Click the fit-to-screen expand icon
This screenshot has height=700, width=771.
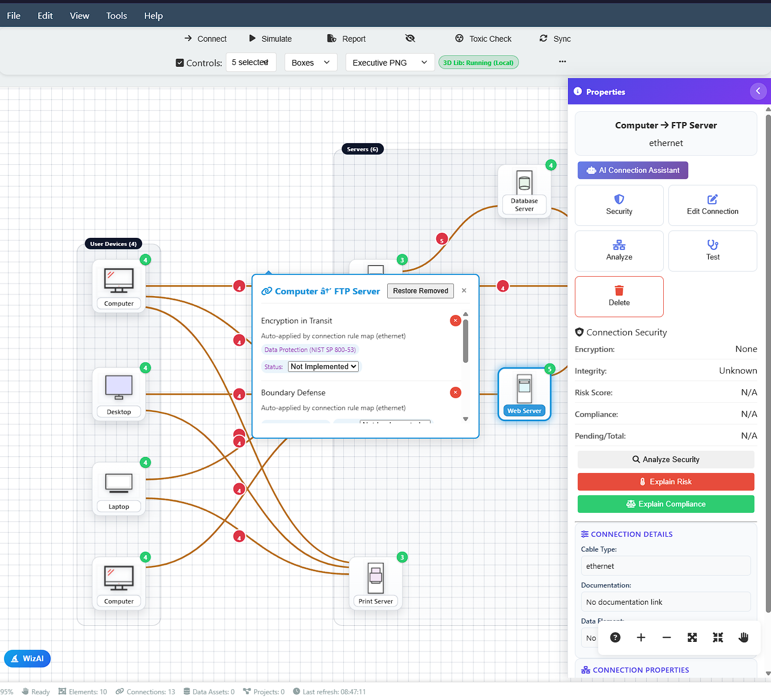(x=692, y=637)
